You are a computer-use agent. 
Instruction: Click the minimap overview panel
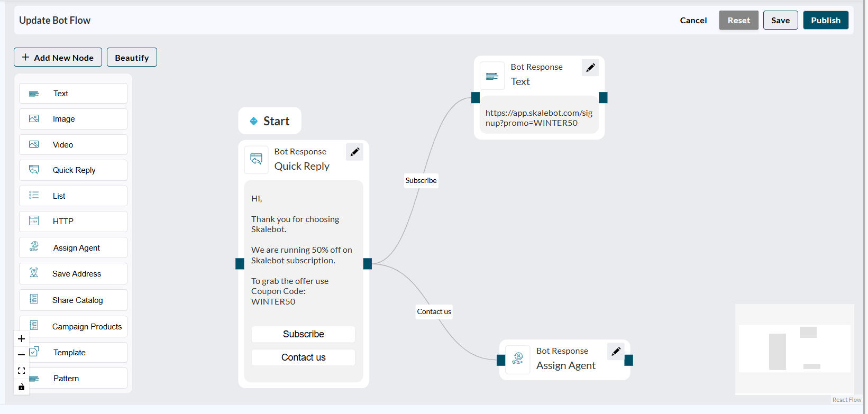(794, 349)
